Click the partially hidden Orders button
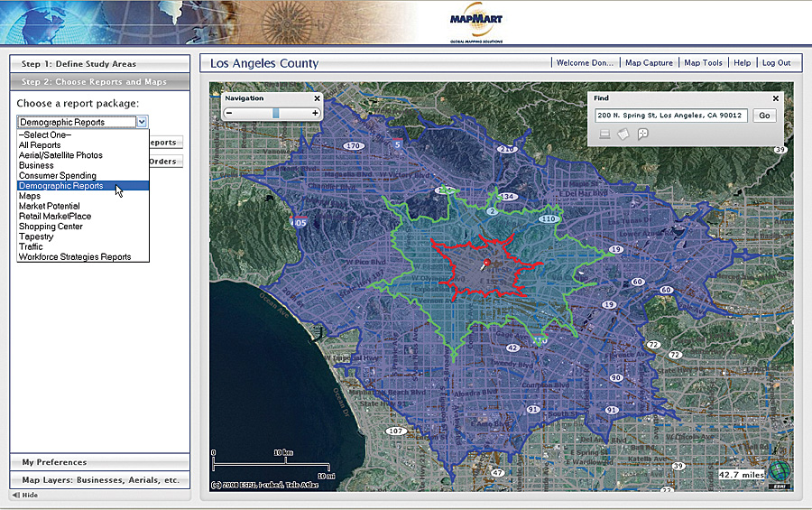 click(166, 162)
